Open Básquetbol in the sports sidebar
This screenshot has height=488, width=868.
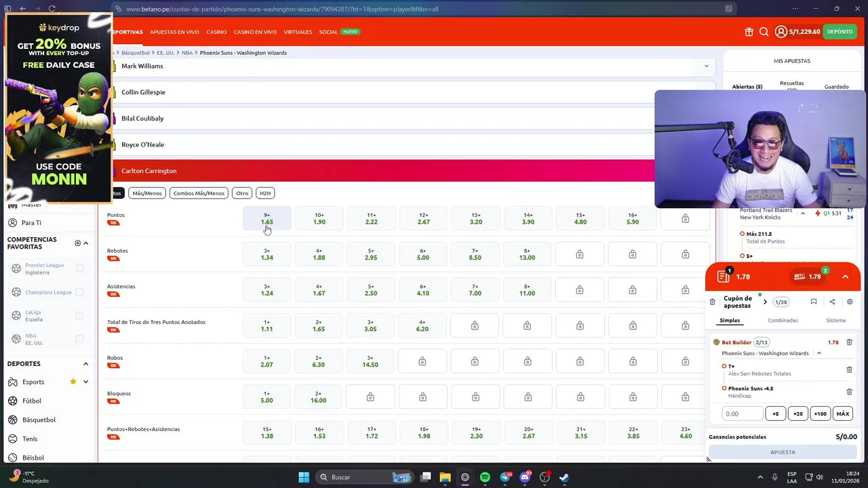(39, 420)
